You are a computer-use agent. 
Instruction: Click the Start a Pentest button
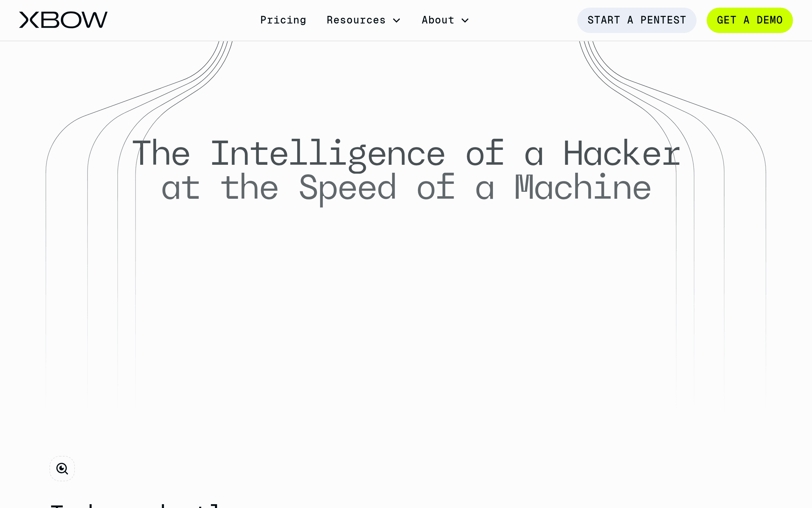coord(637,20)
